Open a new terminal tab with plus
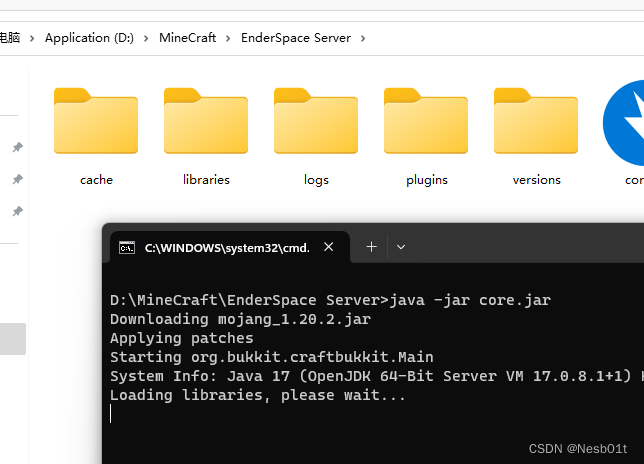This screenshot has width=644, height=464. (371, 246)
